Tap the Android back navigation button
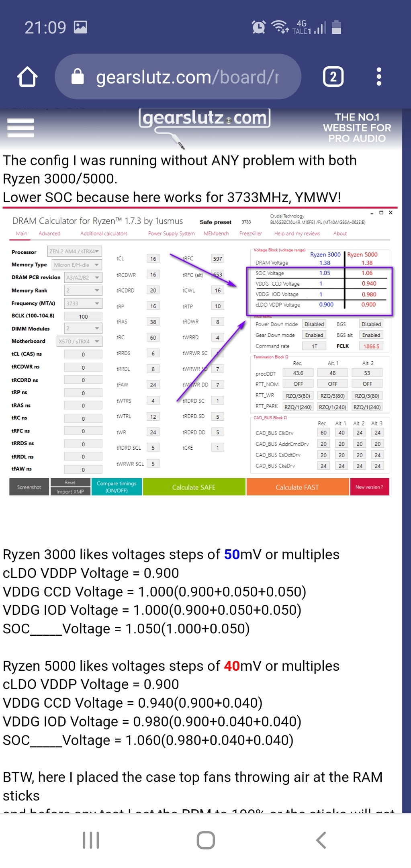This screenshot has height=868, width=411. 321,840
